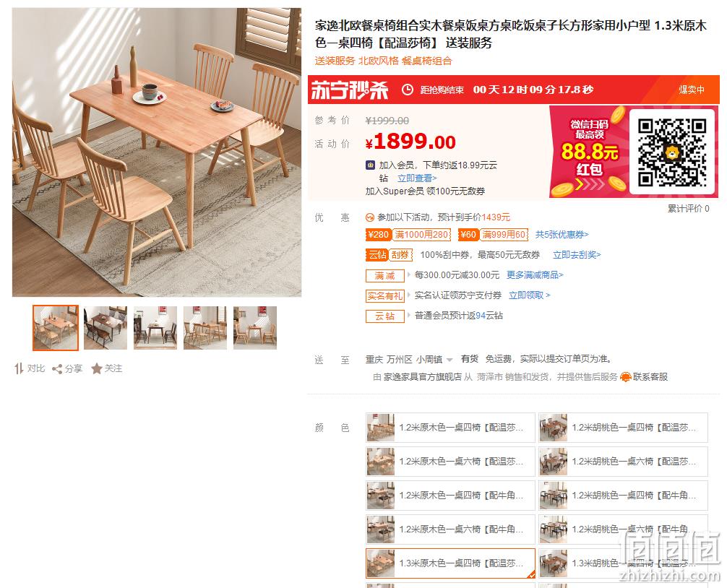Click the countdown clock icon in 苏宁秒杀 banner
This screenshot has width=727, height=588.
pyautogui.click(x=407, y=90)
